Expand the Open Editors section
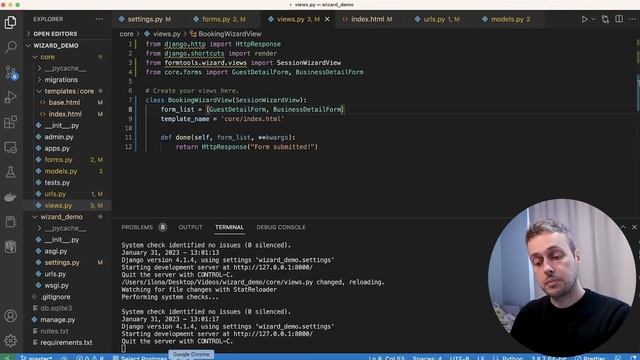The image size is (640, 360). 55,34
